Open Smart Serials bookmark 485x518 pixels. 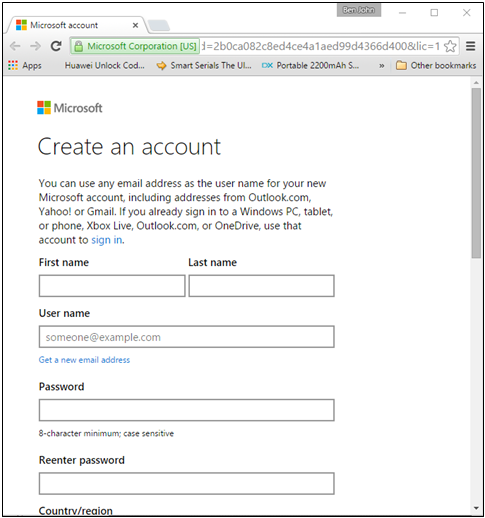pos(204,65)
